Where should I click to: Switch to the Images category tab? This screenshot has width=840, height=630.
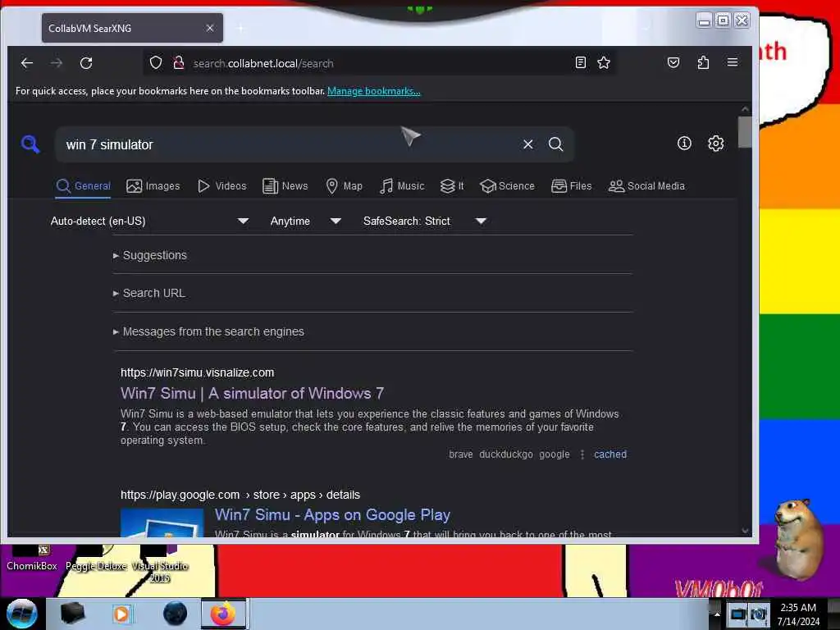pos(153,186)
